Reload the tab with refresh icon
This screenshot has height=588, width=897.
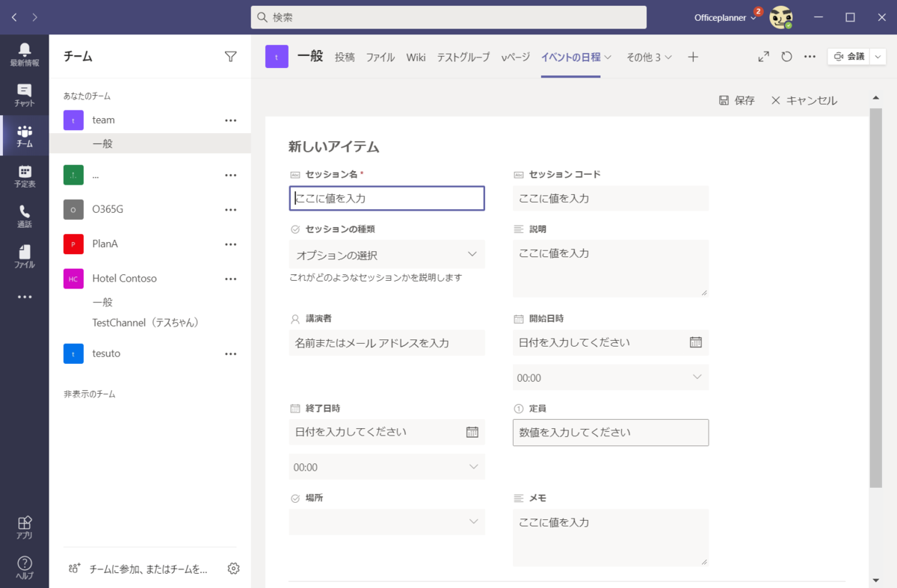click(x=786, y=57)
